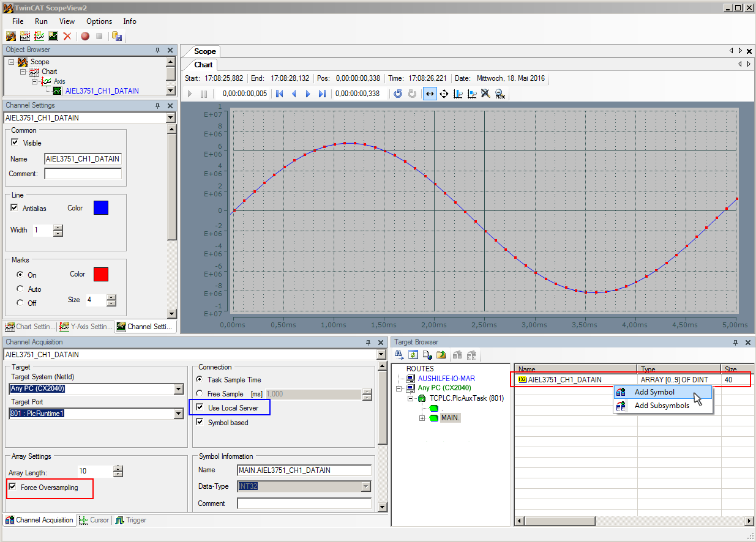
Task: Select the Marks On radio button
Action: pyautogui.click(x=20, y=275)
